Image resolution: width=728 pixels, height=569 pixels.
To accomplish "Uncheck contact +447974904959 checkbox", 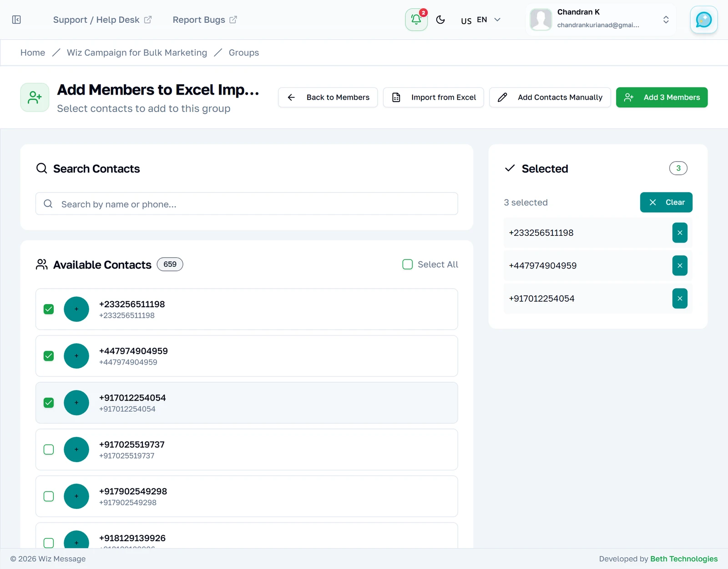I will pos(49,356).
